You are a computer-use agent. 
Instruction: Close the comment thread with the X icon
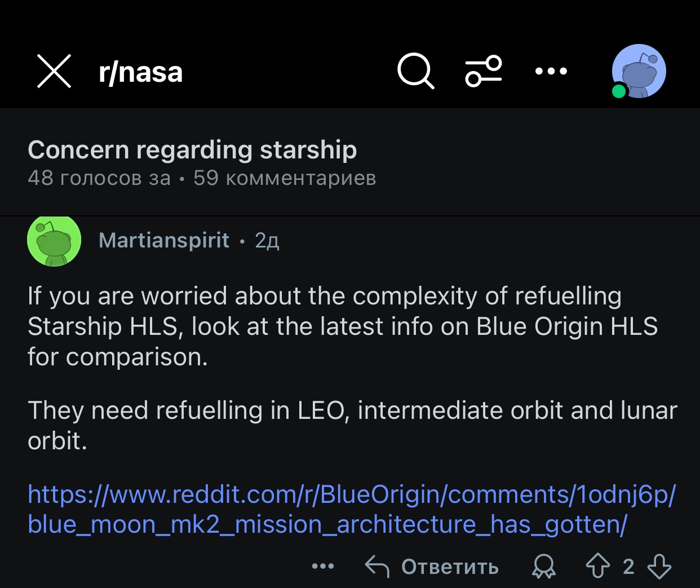tap(54, 72)
